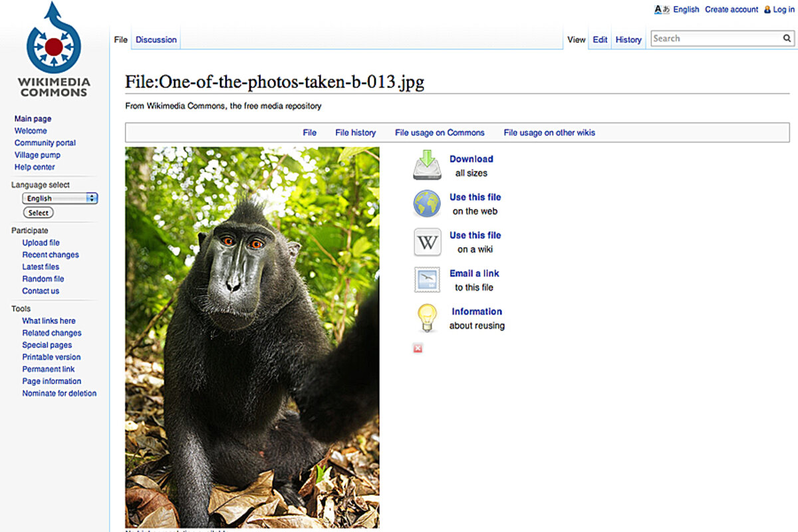
Task: Select the View tab
Action: point(577,40)
